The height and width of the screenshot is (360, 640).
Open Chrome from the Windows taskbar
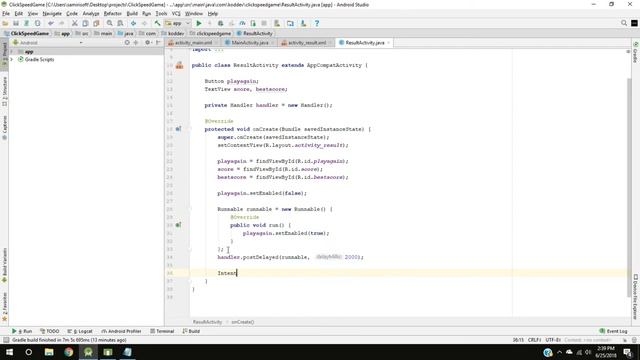click(69, 352)
